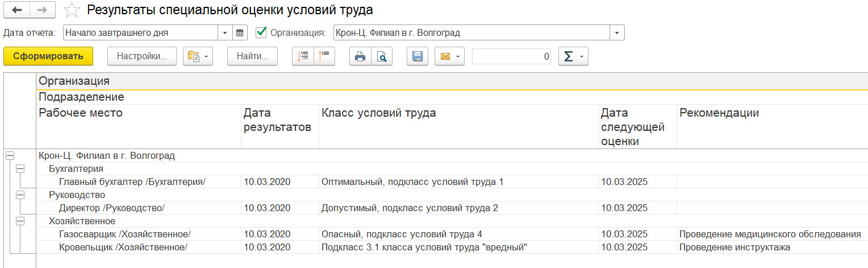Save report using floppy disk icon

pyautogui.click(x=418, y=56)
